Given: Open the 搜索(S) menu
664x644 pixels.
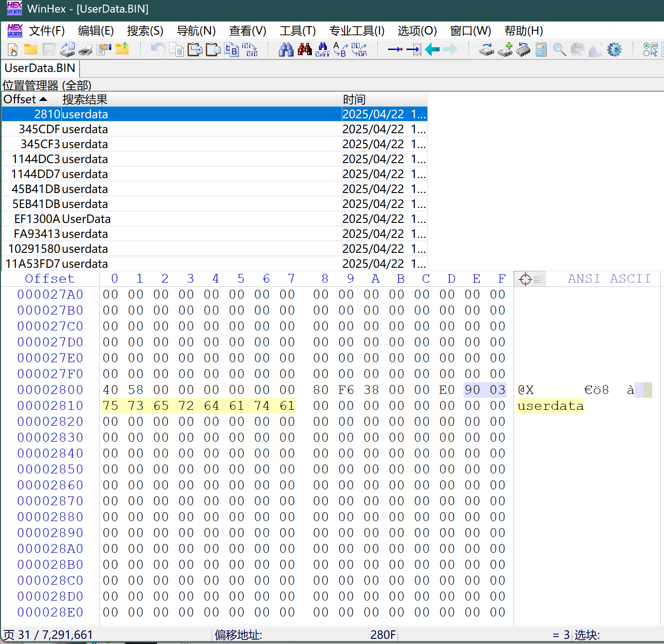Looking at the screenshot, I should [x=145, y=31].
